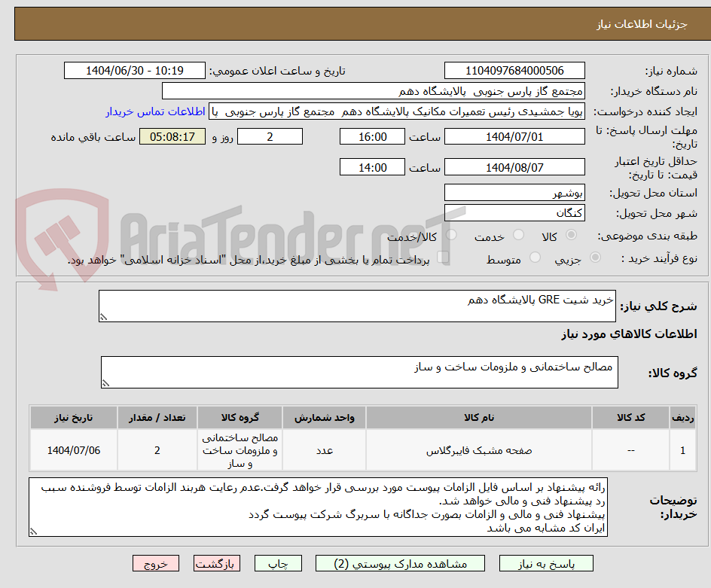Click the خروج button
The image size is (711, 588).
pyautogui.click(x=156, y=563)
